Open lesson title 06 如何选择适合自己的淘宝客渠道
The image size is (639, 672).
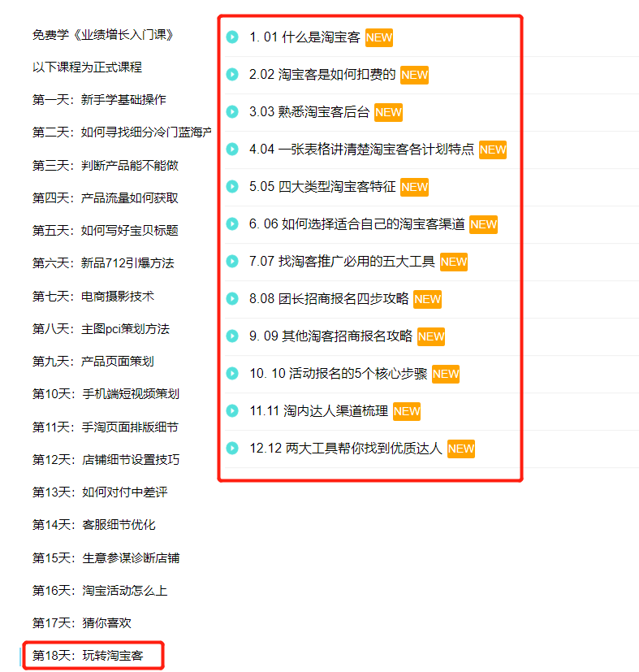356,223
